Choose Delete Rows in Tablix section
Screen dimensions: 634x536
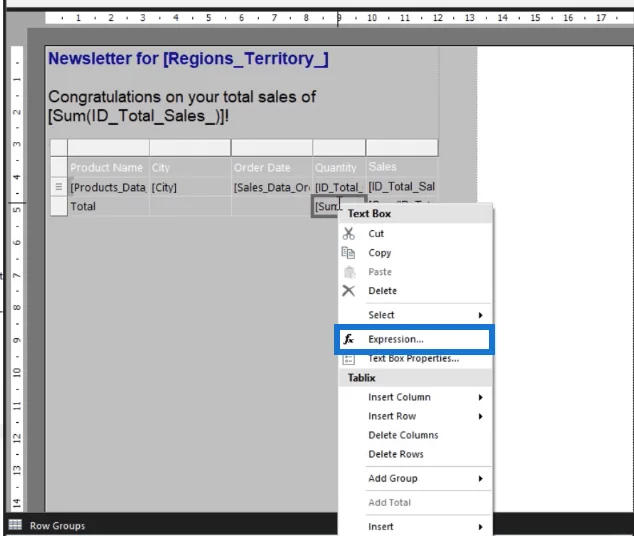[x=416, y=454]
